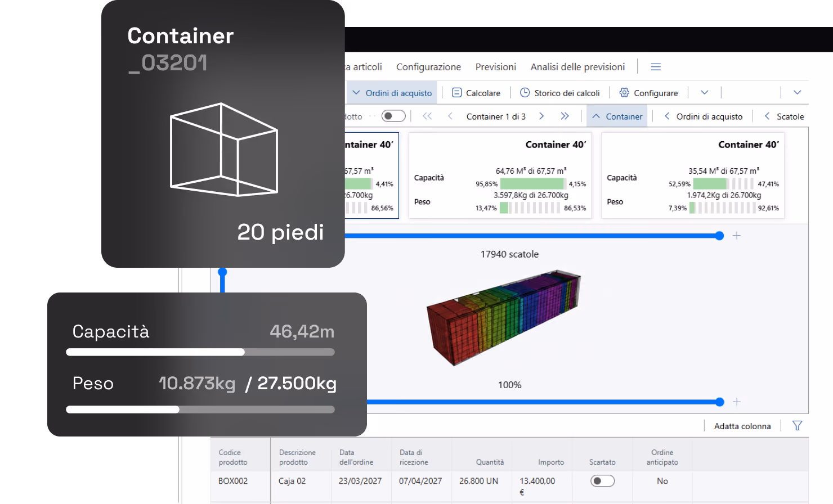Screen dimensions: 833x504
Task: Click the Configurare button
Action: 648,93
